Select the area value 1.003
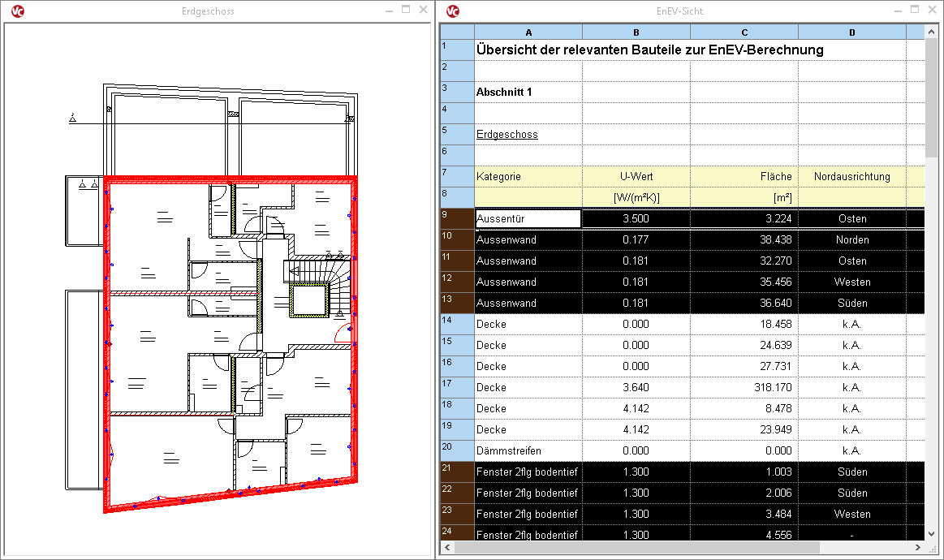The width and height of the screenshot is (944, 560). point(744,472)
